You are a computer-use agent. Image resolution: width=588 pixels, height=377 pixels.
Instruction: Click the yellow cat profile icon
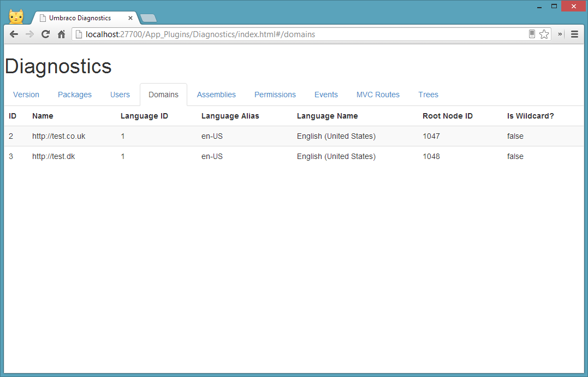tap(16, 16)
